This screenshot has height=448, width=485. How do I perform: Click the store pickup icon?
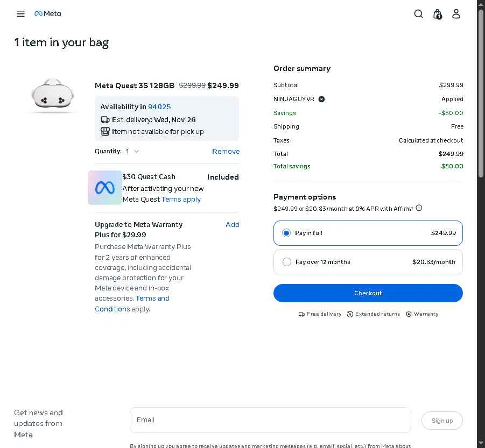(105, 132)
